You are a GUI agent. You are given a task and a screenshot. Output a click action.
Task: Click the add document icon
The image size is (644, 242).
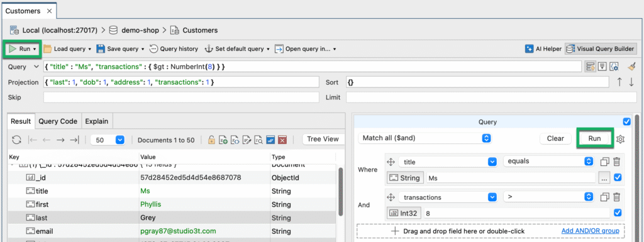223,140
